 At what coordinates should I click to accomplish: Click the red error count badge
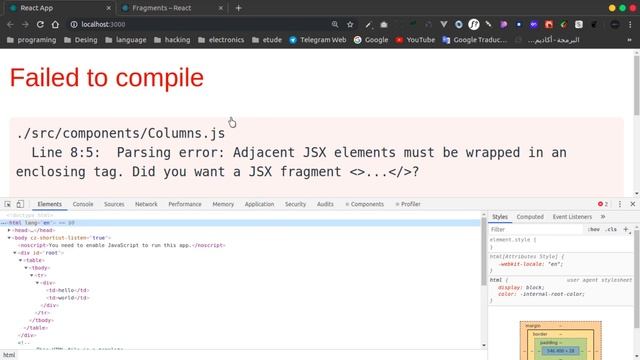pos(603,204)
